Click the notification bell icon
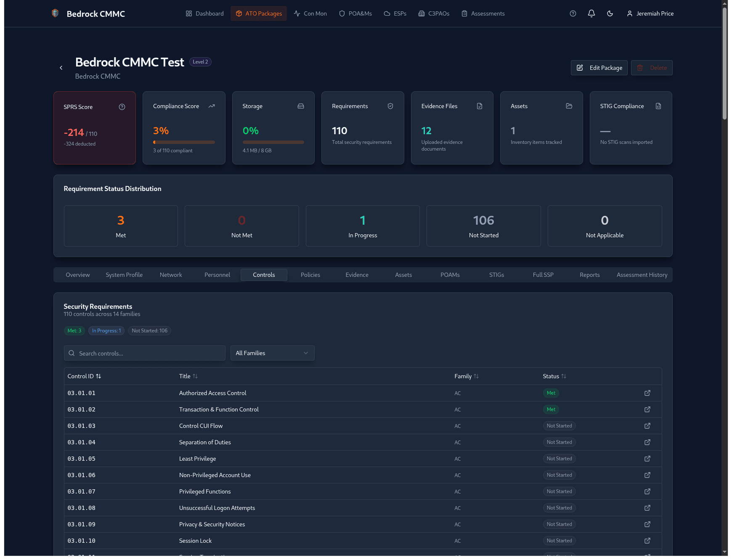This screenshot has height=560, width=732. point(591,13)
